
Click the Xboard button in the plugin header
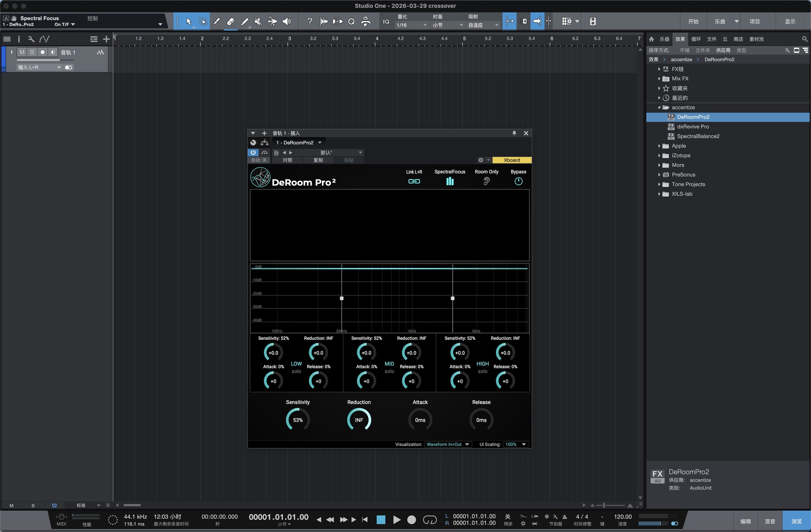512,160
